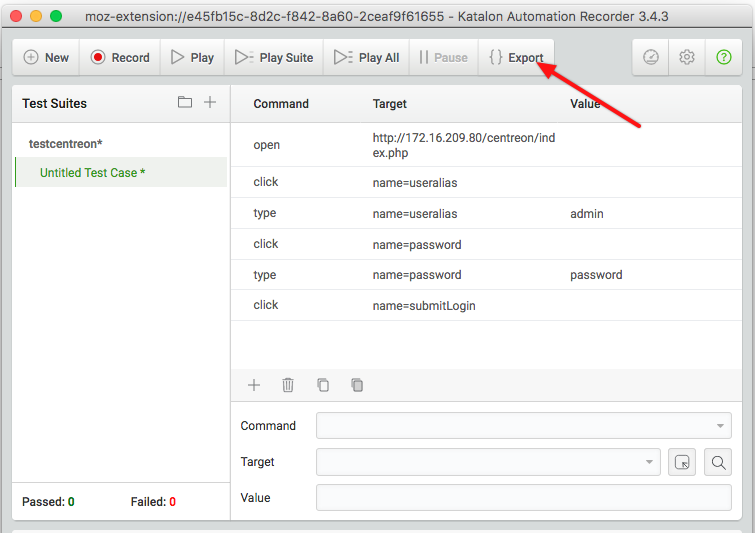Start recording with Record button
The image size is (755, 533).
coord(120,57)
